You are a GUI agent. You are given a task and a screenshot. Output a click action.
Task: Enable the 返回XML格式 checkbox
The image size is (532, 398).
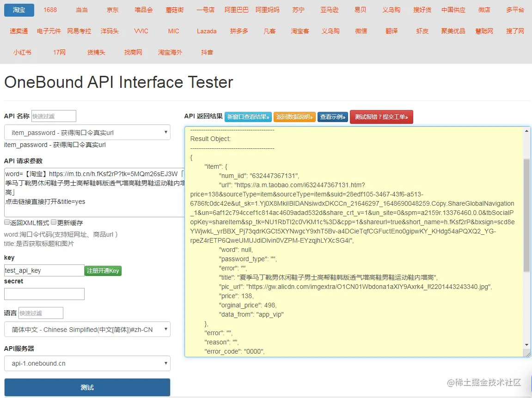click(7, 222)
